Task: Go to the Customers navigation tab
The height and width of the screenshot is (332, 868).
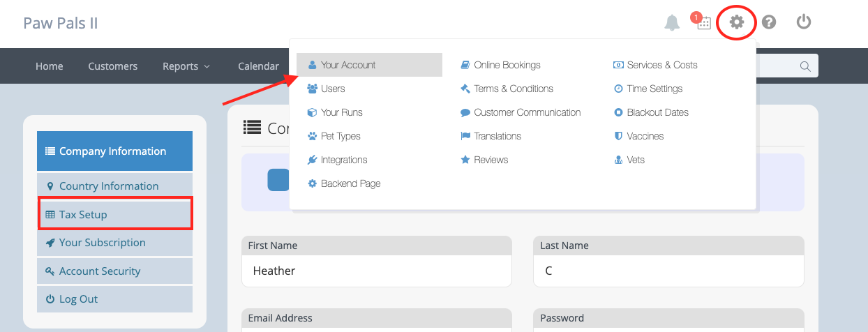Action: pos(113,66)
